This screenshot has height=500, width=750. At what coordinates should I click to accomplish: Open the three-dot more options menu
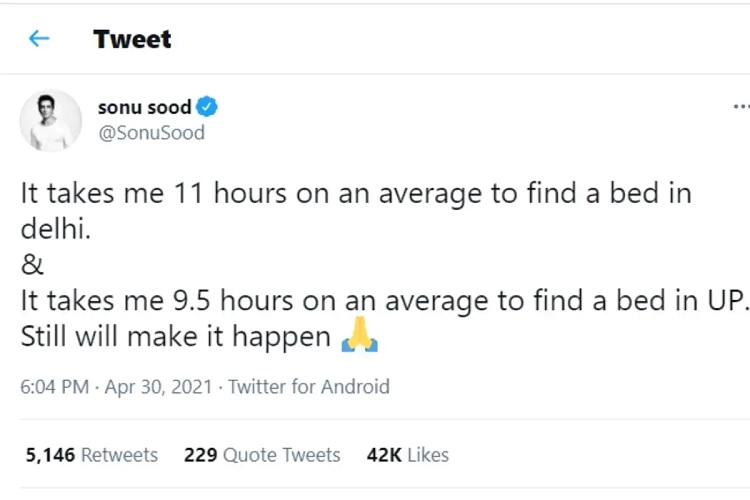[x=741, y=107]
